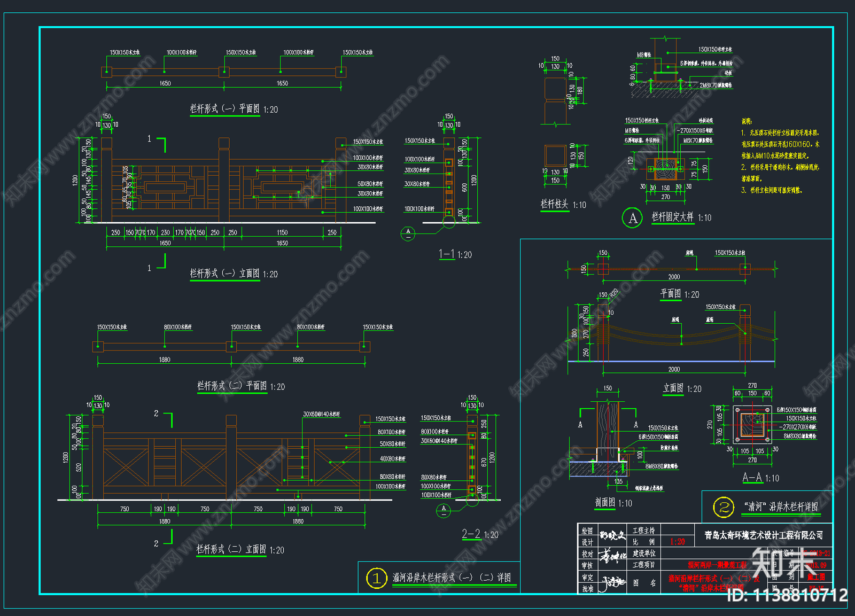Click the 'ID: 1138810712' caption

(787, 595)
